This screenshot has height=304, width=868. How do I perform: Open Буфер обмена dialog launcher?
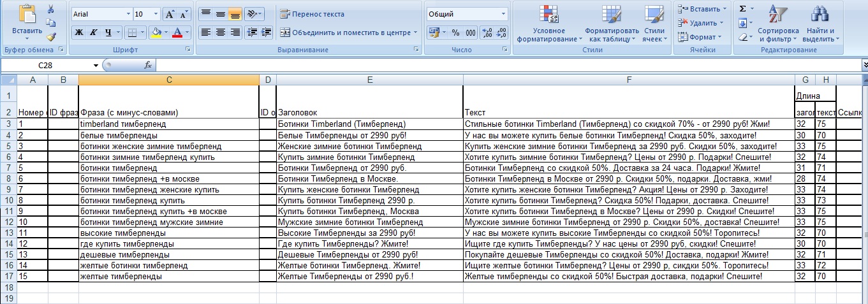(x=61, y=50)
